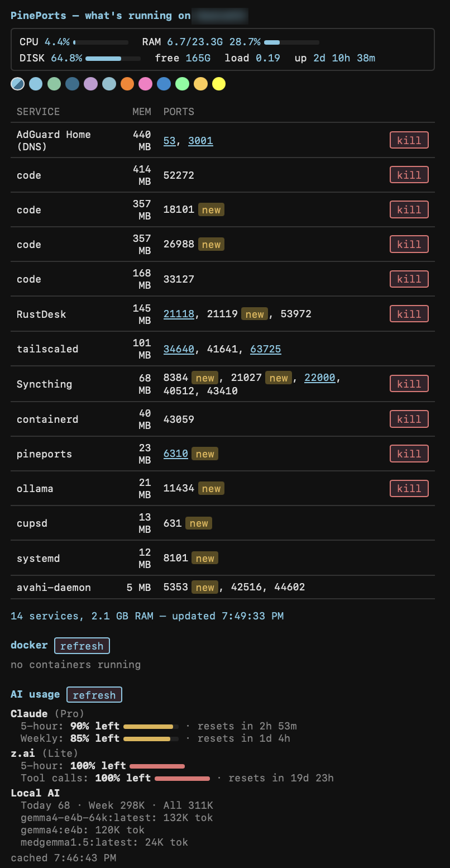This screenshot has height=868, width=450.
Task: Refresh the AI usage section
Action: click(x=94, y=695)
